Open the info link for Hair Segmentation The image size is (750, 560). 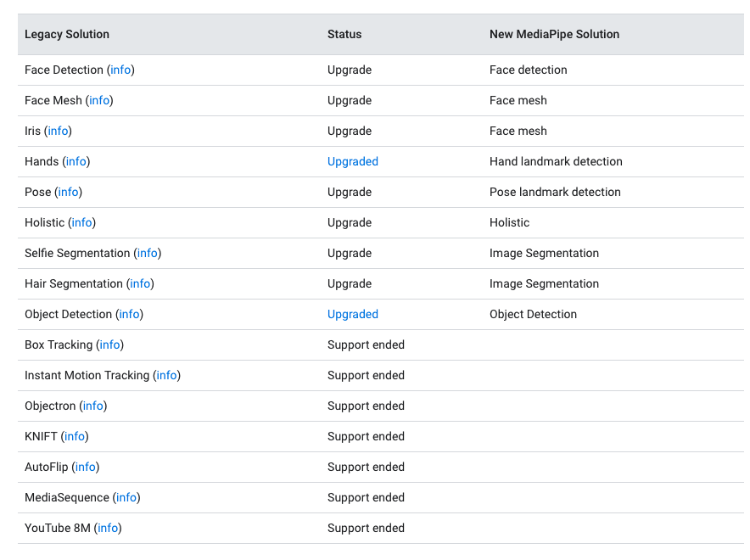(x=140, y=283)
